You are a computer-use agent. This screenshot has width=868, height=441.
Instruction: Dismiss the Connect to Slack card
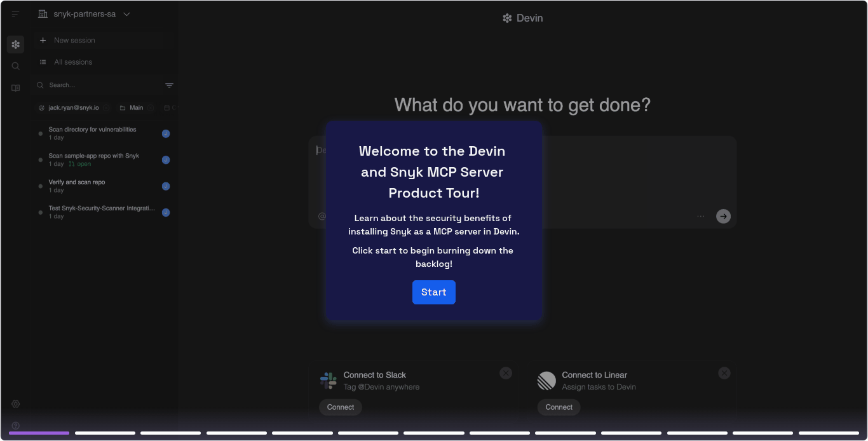(506, 373)
